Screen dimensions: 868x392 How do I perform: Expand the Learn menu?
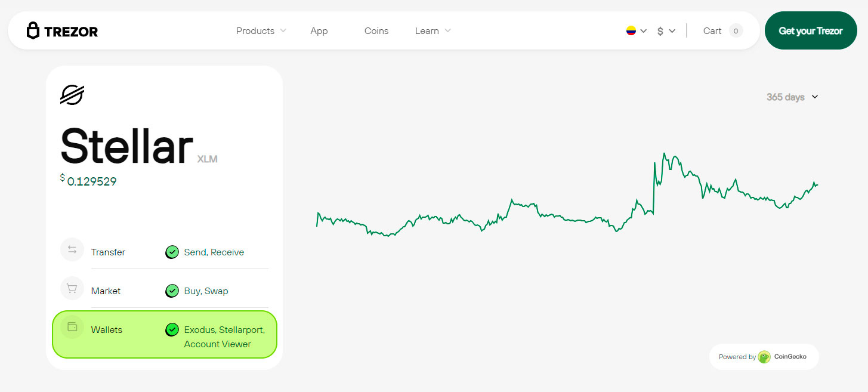[x=433, y=31]
